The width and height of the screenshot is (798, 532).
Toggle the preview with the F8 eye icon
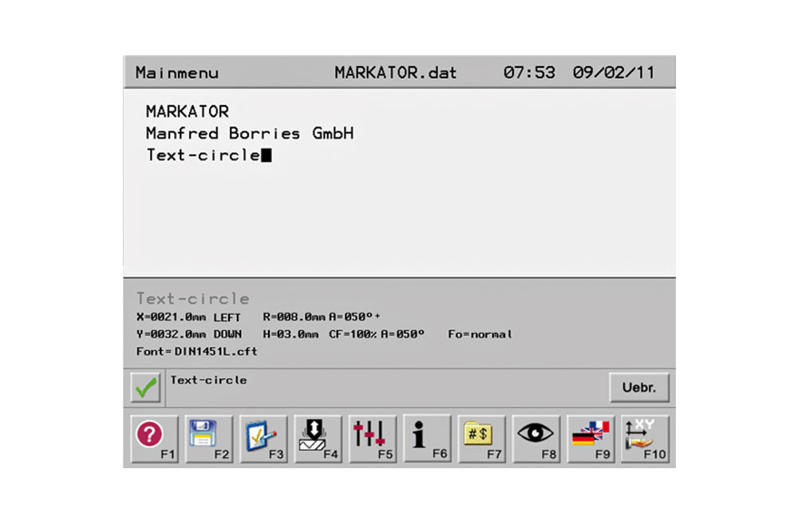click(x=536, y=439)
